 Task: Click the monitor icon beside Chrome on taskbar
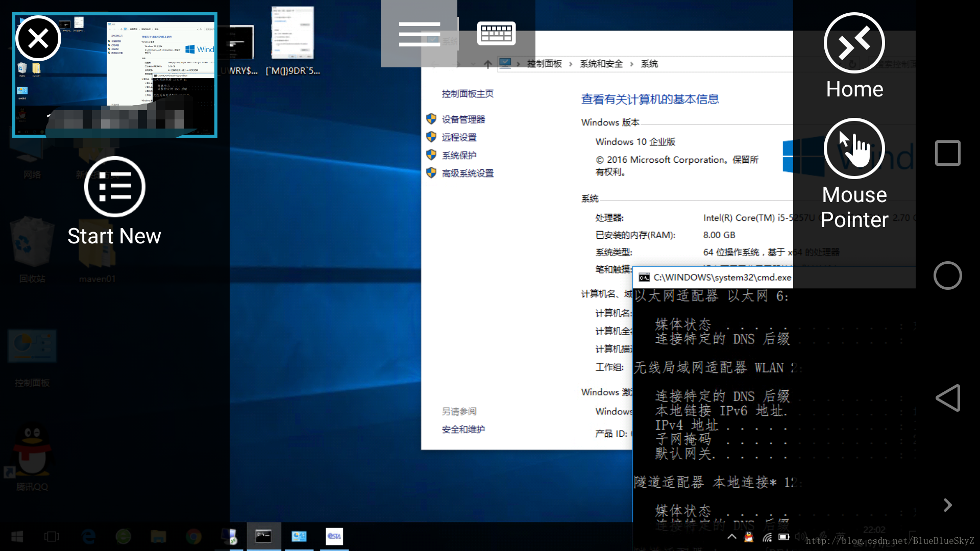229,536
